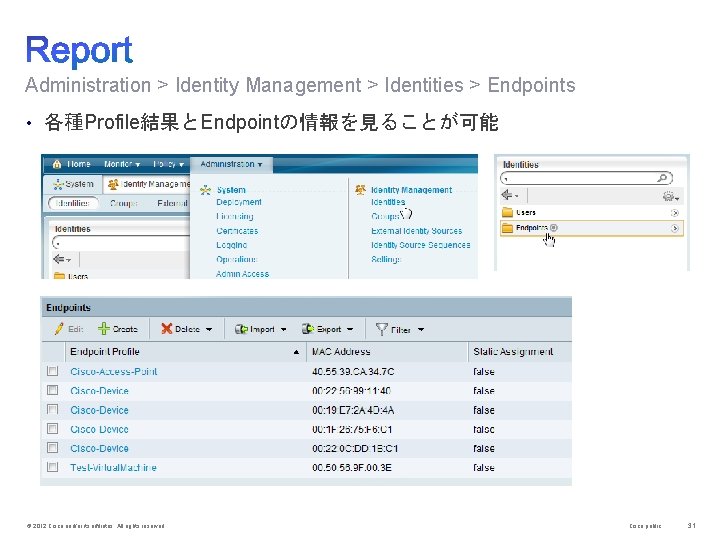The height and width of the screenshot is (540, 720).
Task: Click the Users folder icon in right panel
Action: pyautogui.click(x=507, y=213)
